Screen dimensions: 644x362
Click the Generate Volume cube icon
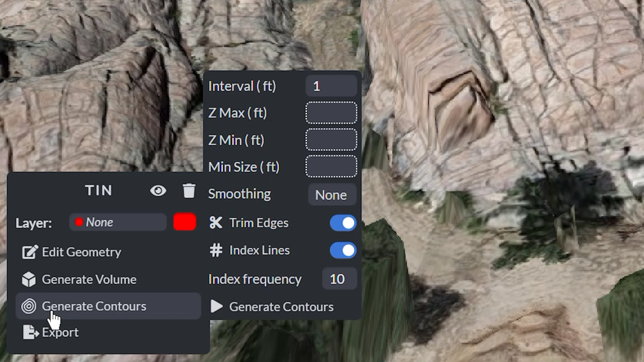click(x=29, y=279)
